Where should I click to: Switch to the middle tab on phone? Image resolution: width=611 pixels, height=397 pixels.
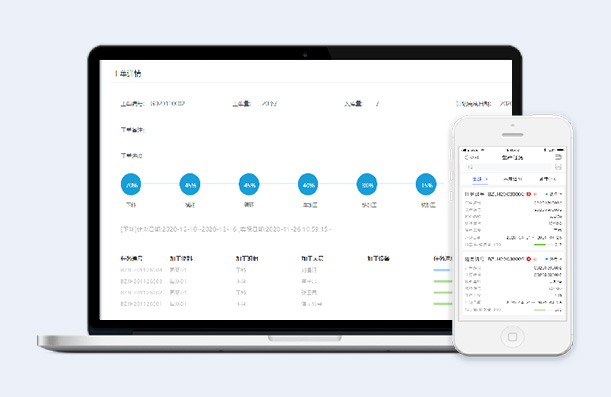pyautogui.click(x=512, y=179)
